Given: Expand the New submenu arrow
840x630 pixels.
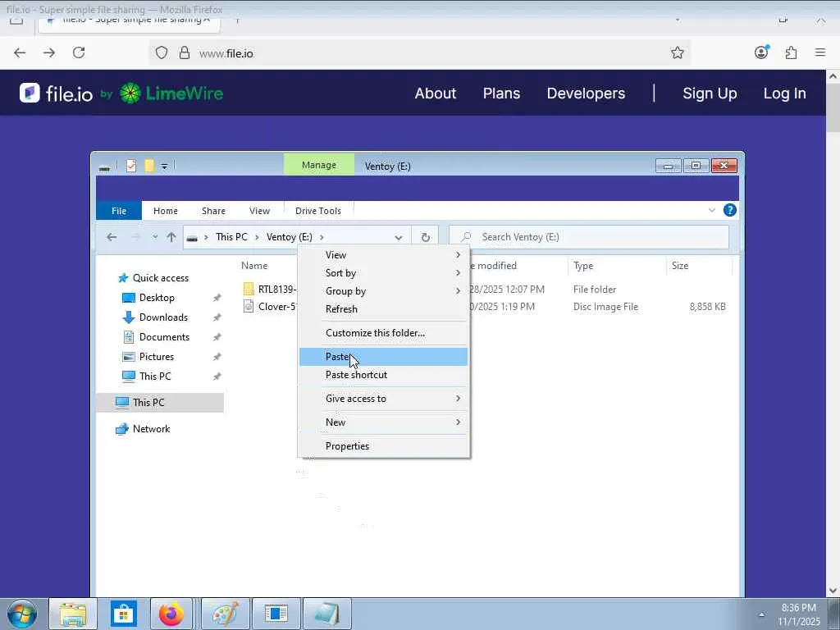Looking at the screenshot, I should pos(458,422).
